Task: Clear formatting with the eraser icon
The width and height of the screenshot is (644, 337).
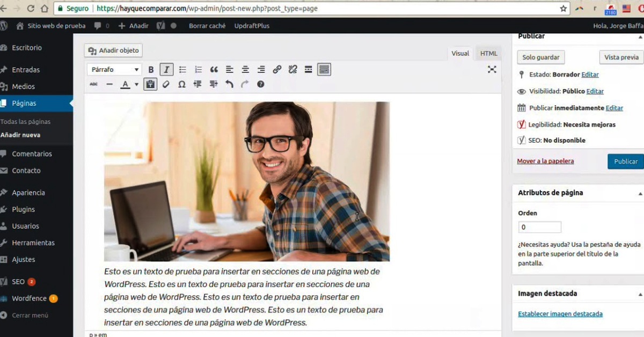Action: tap(166, 84)
